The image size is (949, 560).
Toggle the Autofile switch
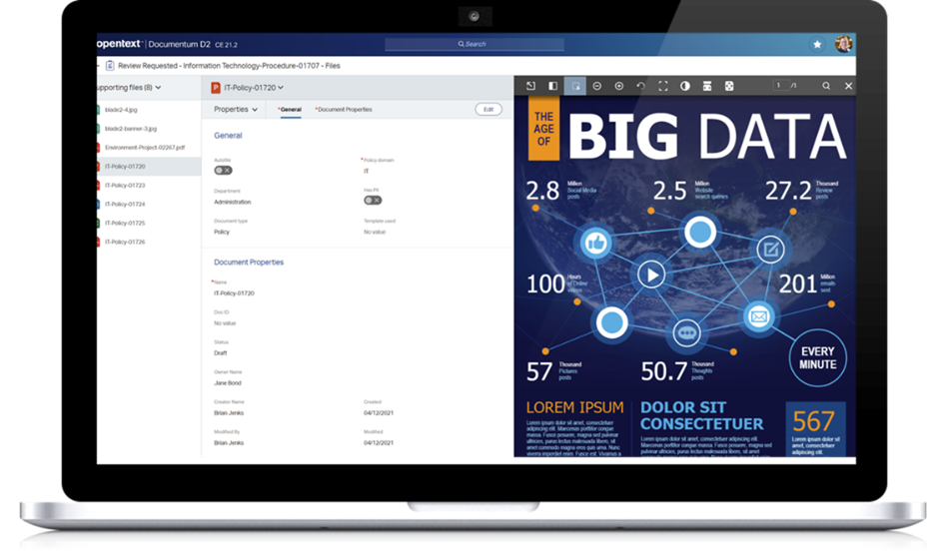point(223,171)
